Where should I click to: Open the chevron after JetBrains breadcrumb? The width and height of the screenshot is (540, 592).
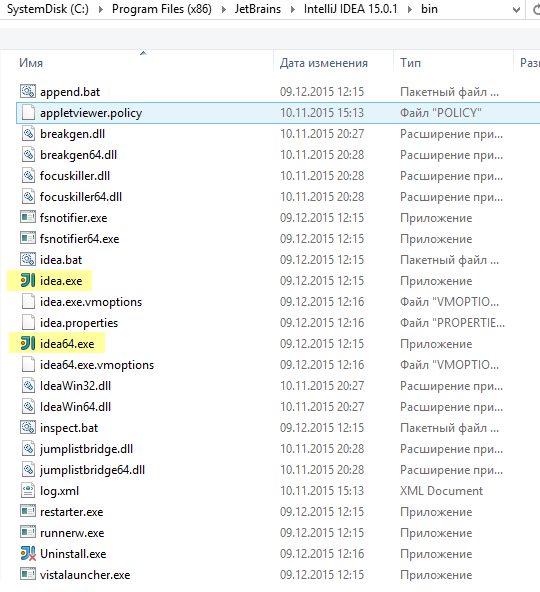[293, 9]
